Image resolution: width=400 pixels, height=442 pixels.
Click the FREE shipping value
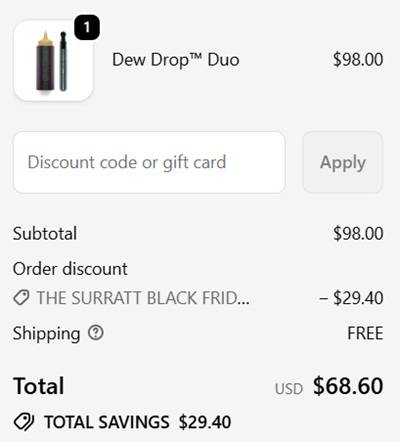click(x=365, y=333)
